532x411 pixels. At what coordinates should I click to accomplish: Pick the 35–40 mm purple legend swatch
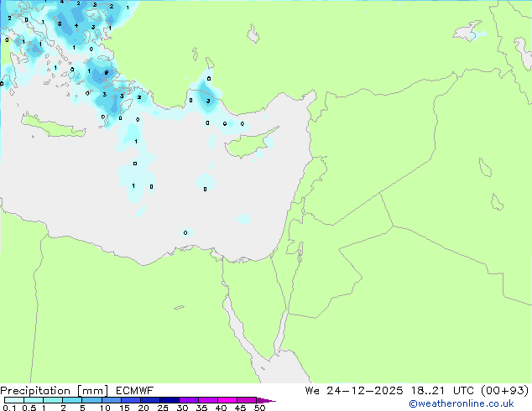coord(207,400)
